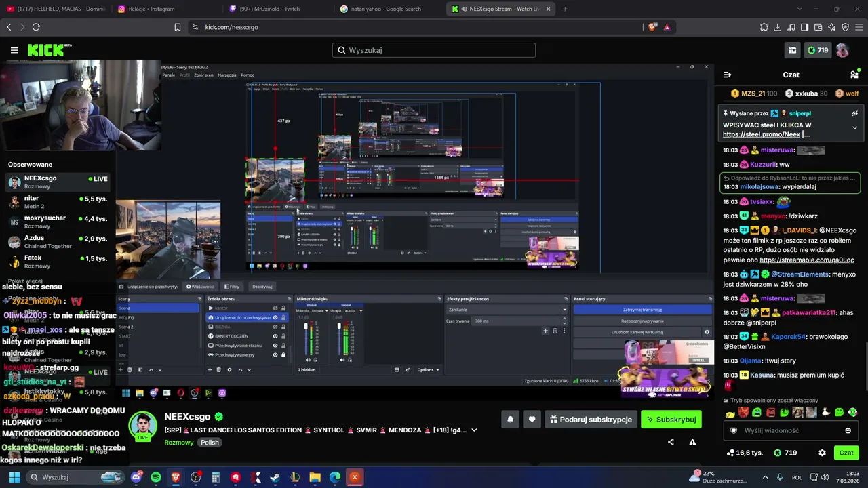The height and width of the screenshot is (488, 868).
Task: Report the stream with the warning icon
Action: (692, 442)
